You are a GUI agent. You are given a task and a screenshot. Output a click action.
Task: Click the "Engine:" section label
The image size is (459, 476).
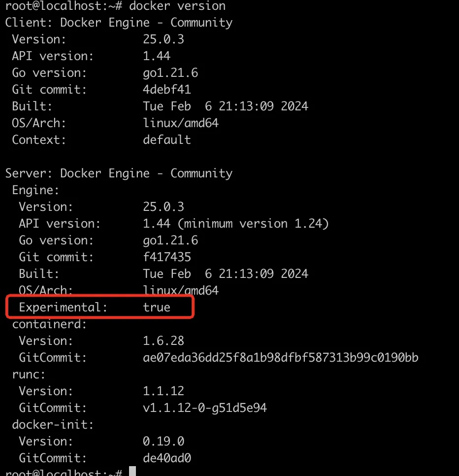(x=35, y=190)
